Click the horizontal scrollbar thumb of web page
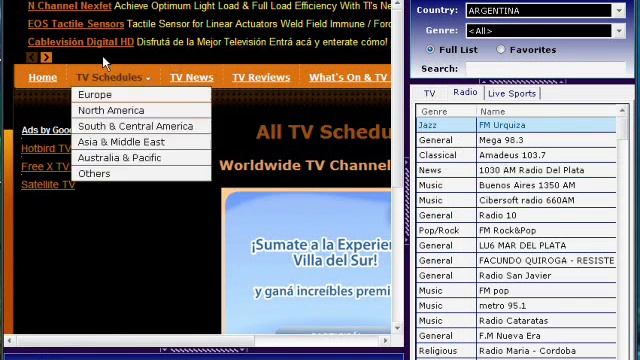The image size is (640, 360). [x=135, y=340]
